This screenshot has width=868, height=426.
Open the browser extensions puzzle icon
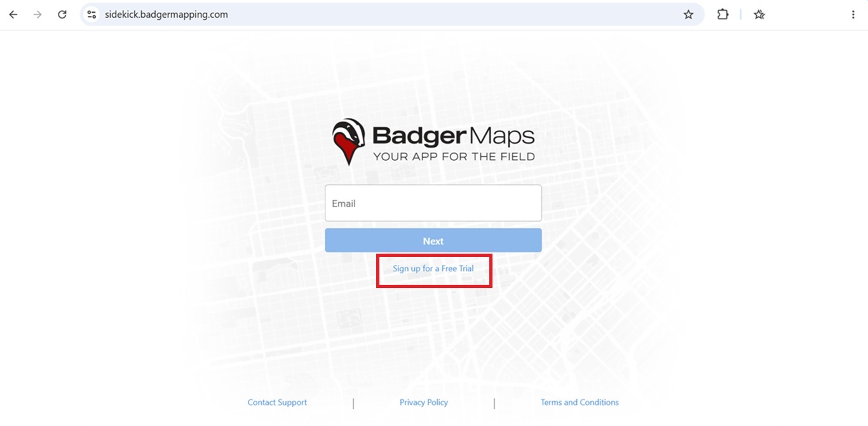click(722, 15)
